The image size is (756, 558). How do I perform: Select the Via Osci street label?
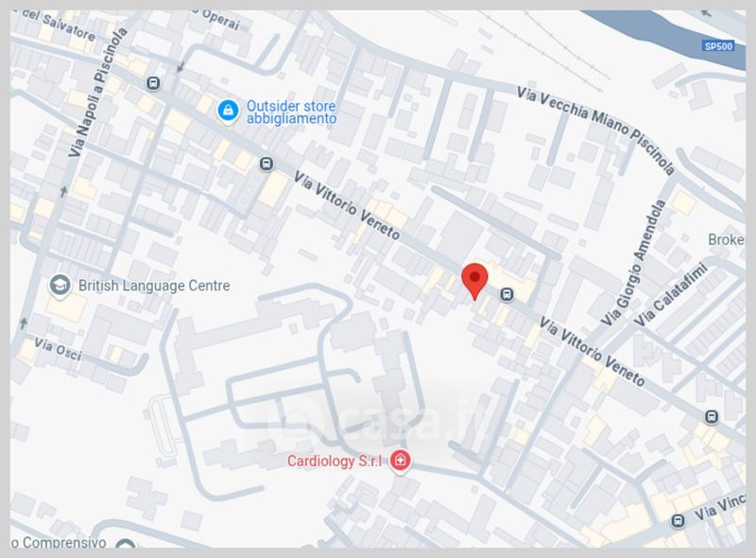tap(58, 349)
